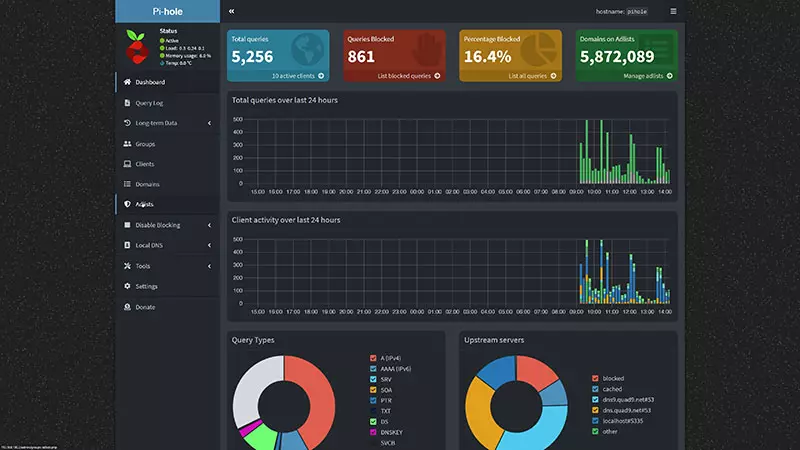Screen dimensions: 800x450
Task: Click hand icon in Queries Blocked card
Action: (427, 50)
